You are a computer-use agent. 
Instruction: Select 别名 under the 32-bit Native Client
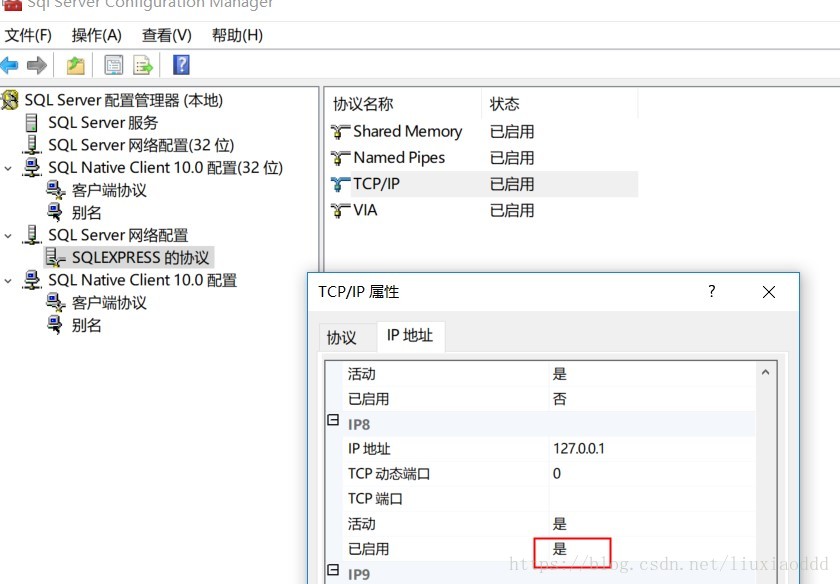coord(86,213)
